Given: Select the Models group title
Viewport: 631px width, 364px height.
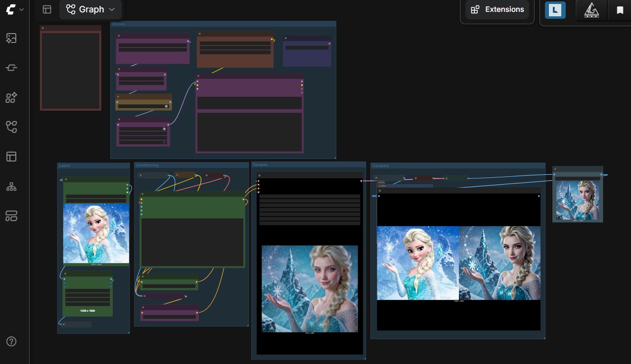Looking at the screenshot, I should pyautogui.click(x=119, y=24).
